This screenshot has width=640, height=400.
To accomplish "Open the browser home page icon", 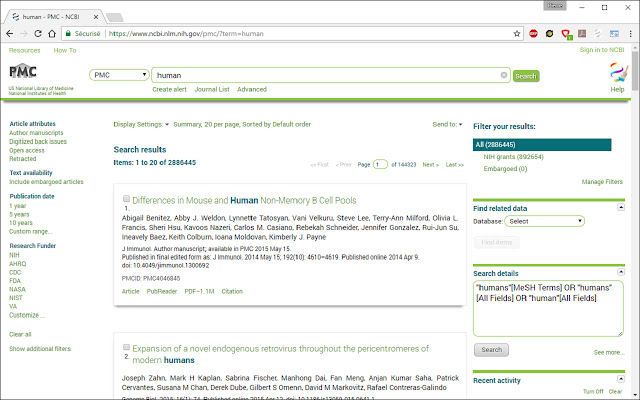I will tap(52, 34).
